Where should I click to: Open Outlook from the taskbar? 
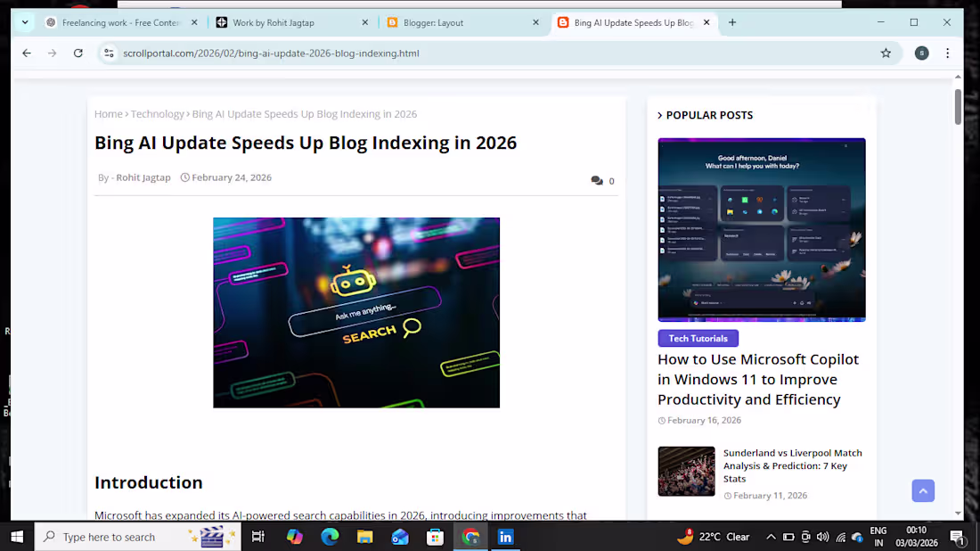400,537
